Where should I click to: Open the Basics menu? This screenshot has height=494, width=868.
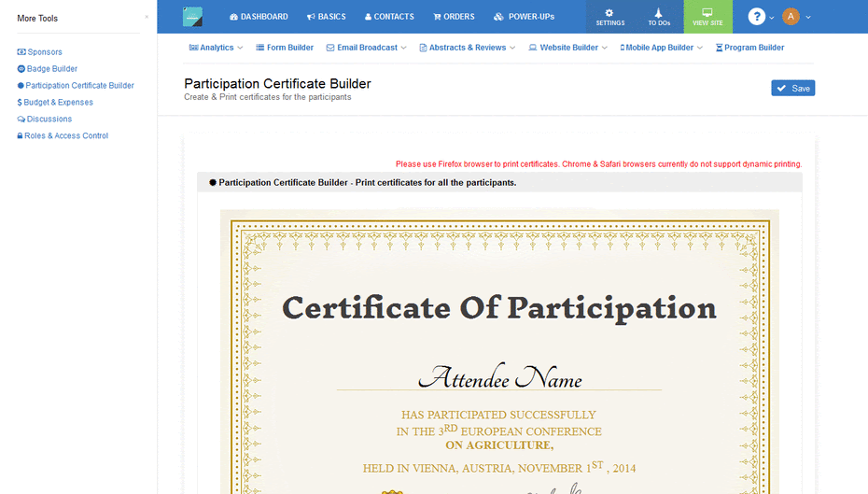click(x=327, y=17)
